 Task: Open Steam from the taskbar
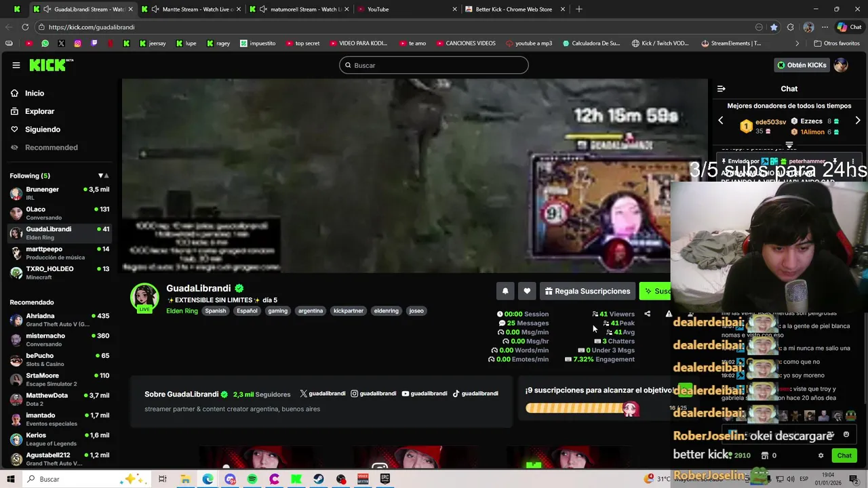tap(319, 479)
